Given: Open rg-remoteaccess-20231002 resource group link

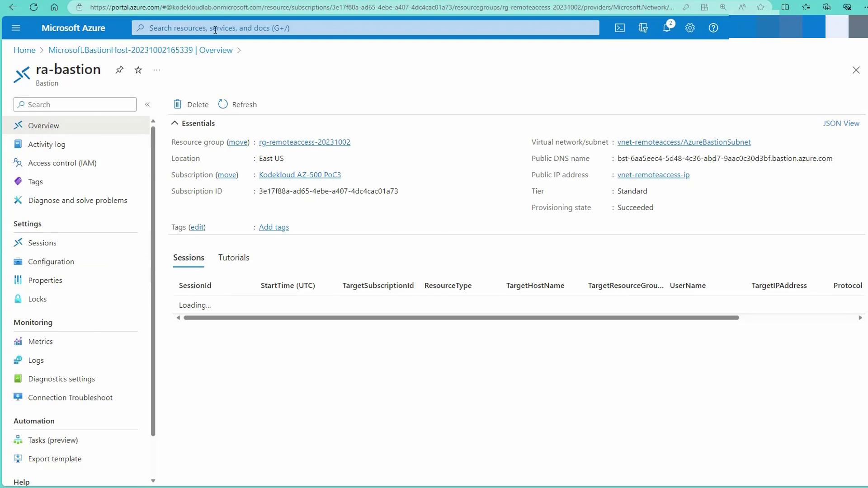Looking at the screenshot, I should click(x=304, y=142).
